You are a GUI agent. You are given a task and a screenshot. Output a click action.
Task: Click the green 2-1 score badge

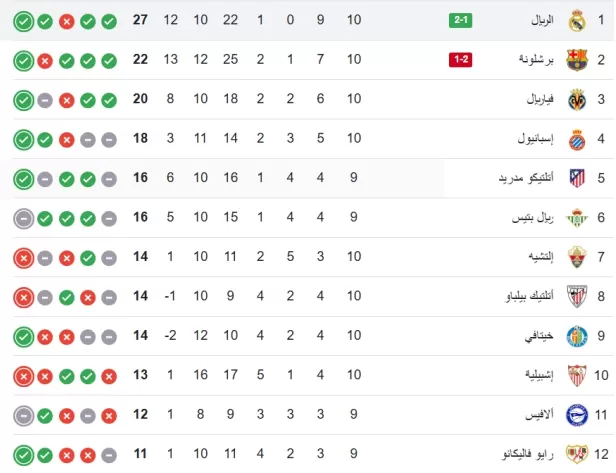[461, 20]
